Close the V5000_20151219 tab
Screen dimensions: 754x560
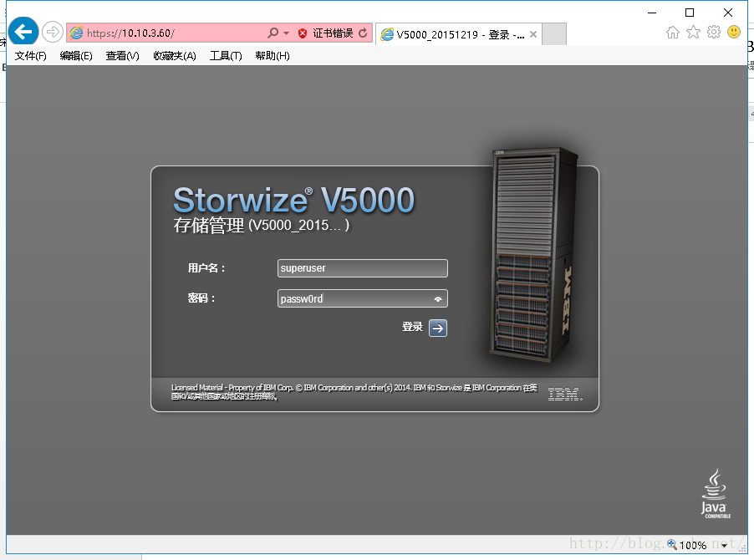click(532, 34)
